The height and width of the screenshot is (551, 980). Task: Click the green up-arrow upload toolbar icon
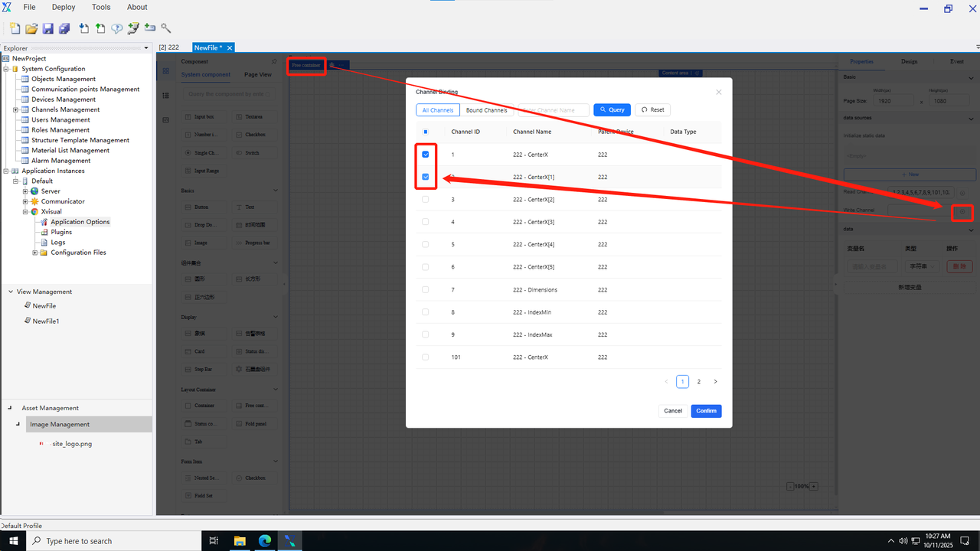[100, 28]
